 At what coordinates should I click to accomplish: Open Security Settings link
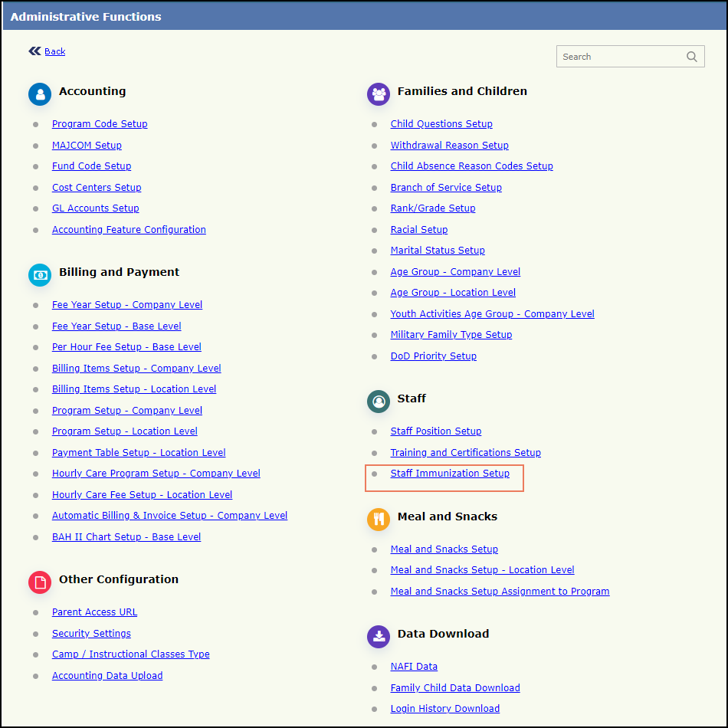coord(91,634)
